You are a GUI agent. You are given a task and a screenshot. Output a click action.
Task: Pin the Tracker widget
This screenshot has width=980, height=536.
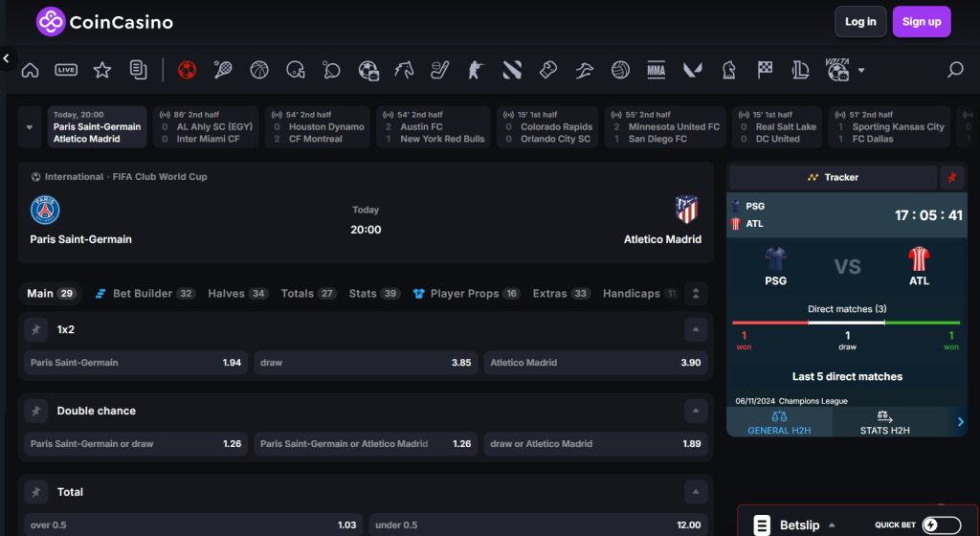tap(952, 177)
